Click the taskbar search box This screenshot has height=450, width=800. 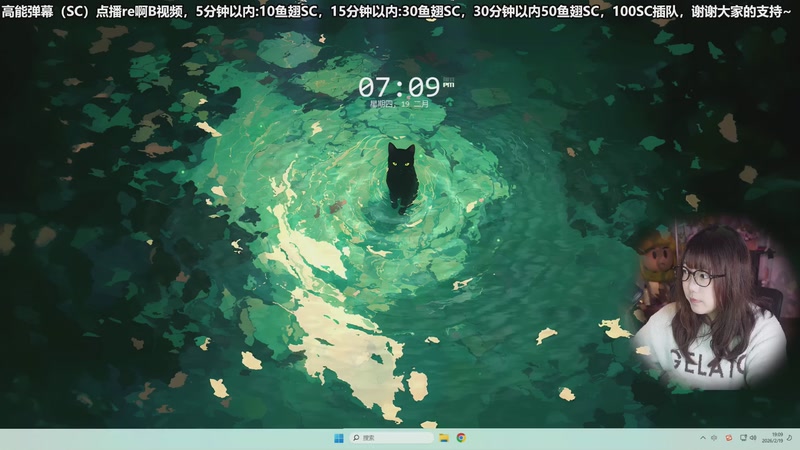pyautogui.click(x=391, y=438)
